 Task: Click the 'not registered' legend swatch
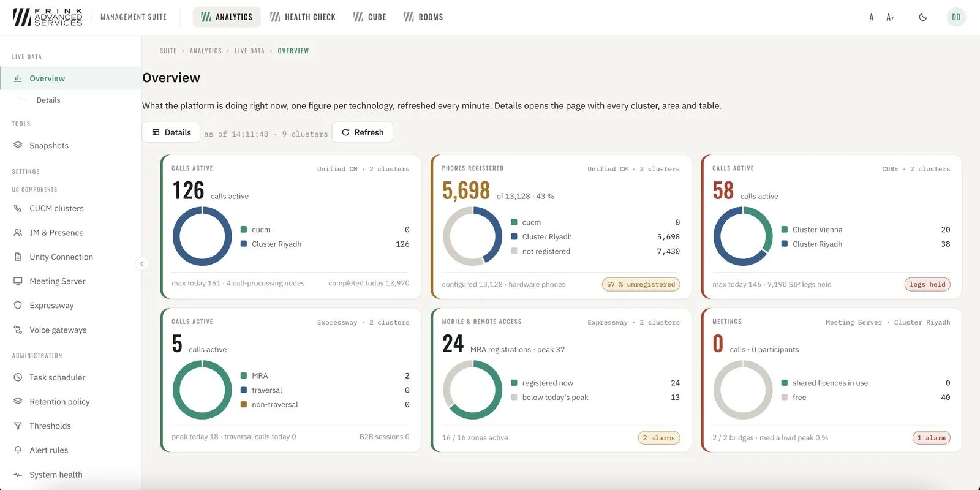point(514,251)
